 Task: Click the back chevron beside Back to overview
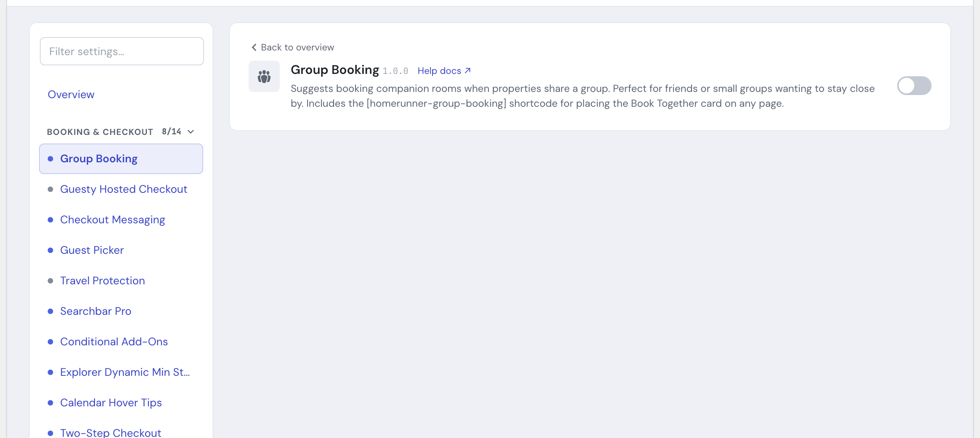(x=254, y=47)
